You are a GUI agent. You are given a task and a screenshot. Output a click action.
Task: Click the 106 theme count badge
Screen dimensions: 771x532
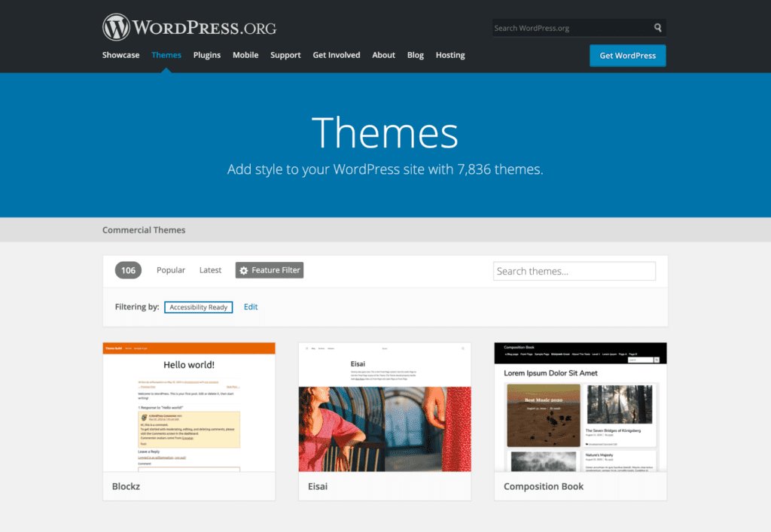tap(128, 270)
